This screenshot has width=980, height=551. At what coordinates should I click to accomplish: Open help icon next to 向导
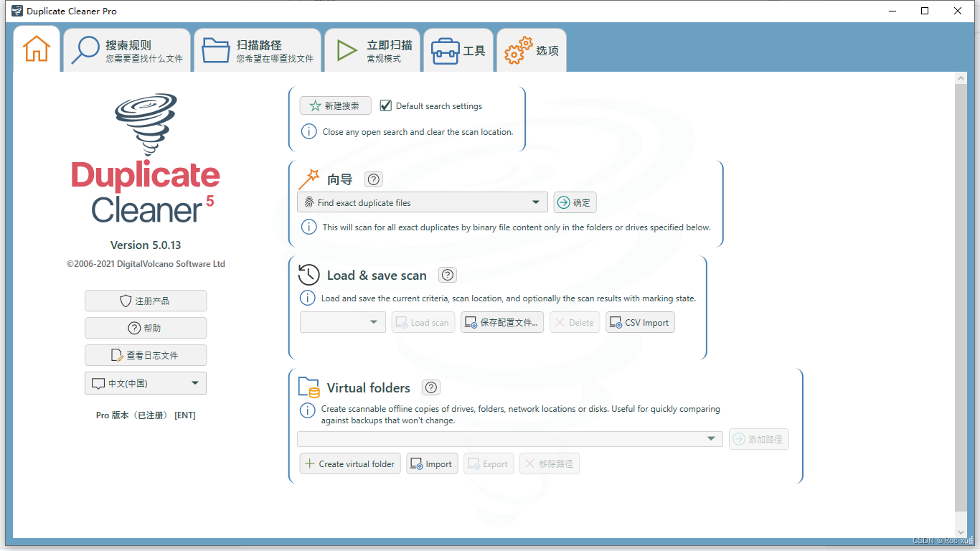click(x=373, y=179)
